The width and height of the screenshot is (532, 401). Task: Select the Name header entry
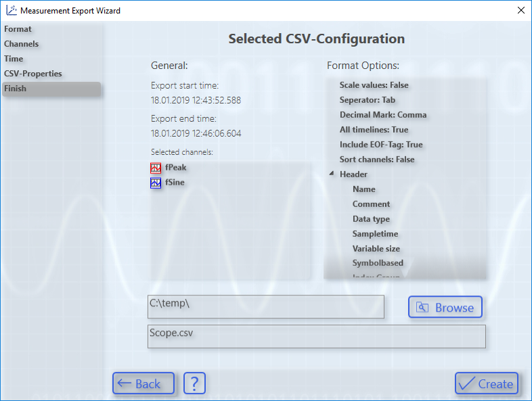tap(364, 189)
